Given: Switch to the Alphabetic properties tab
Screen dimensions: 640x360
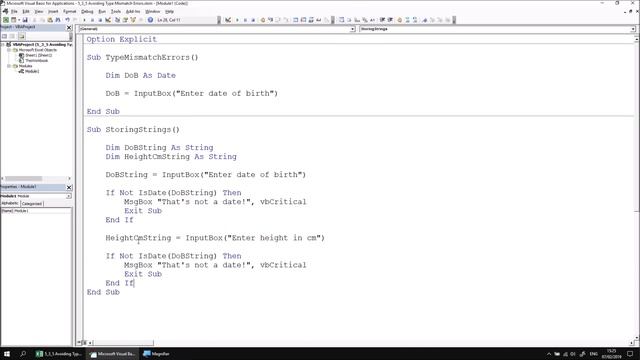Looking at the screenshot, I should [10, 203].
